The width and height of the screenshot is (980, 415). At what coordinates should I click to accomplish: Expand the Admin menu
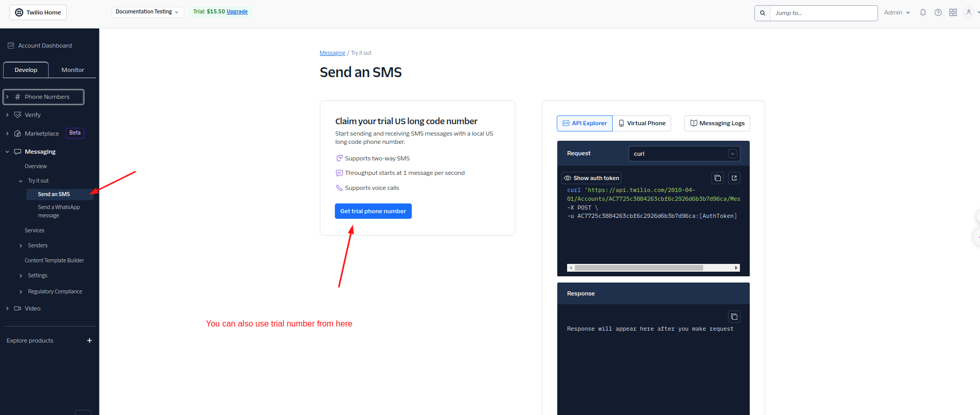[897, 12]
